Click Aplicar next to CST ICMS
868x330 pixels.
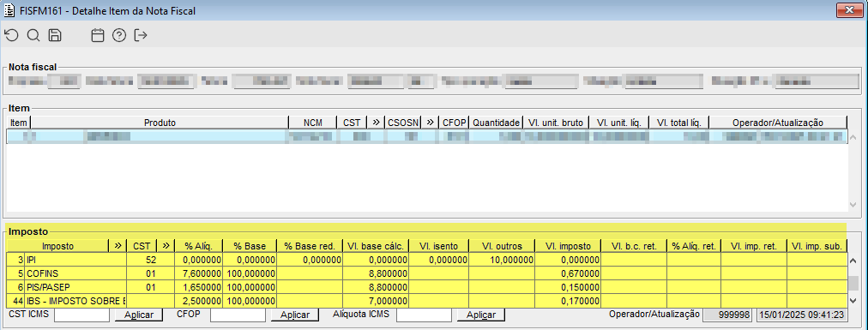click(x=138, y=315)
